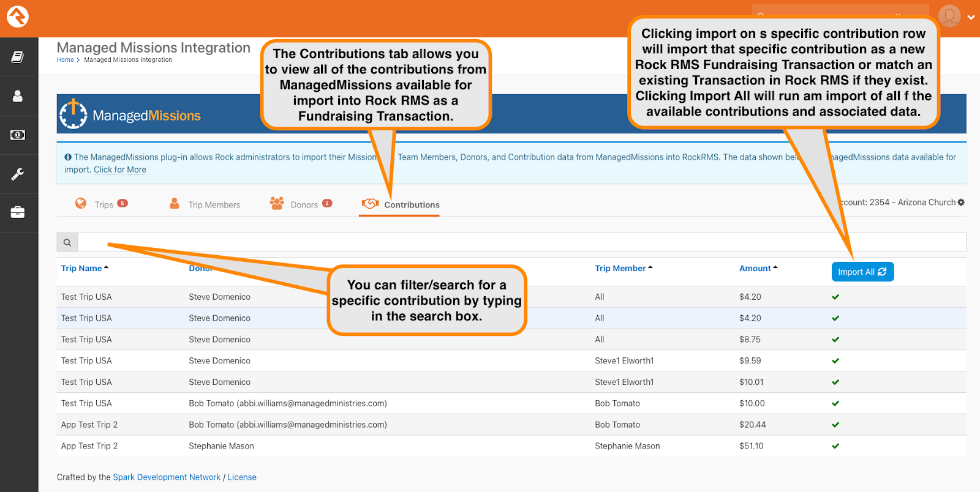Image resolution: width=980 pixels, height=492 pixels.
Task: Open the Intranet book sidebar icon
Action: click(x=18, y=57)
